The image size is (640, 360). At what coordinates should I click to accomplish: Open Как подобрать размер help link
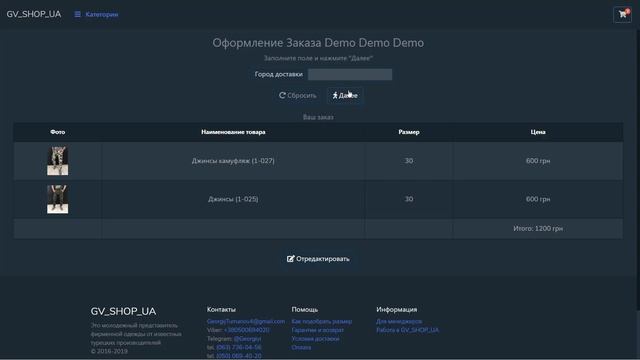tap(322, 321)
